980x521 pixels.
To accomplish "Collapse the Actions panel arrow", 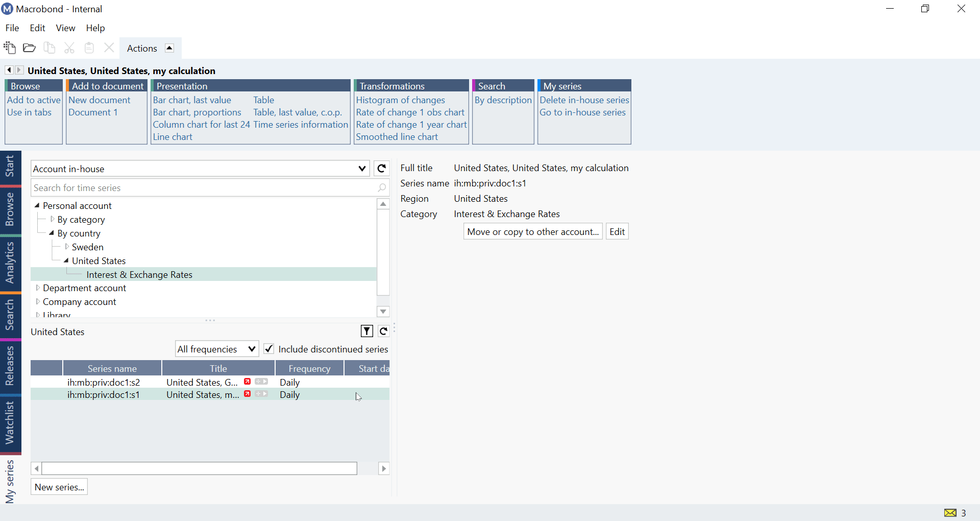I will (x=169, y=48).
